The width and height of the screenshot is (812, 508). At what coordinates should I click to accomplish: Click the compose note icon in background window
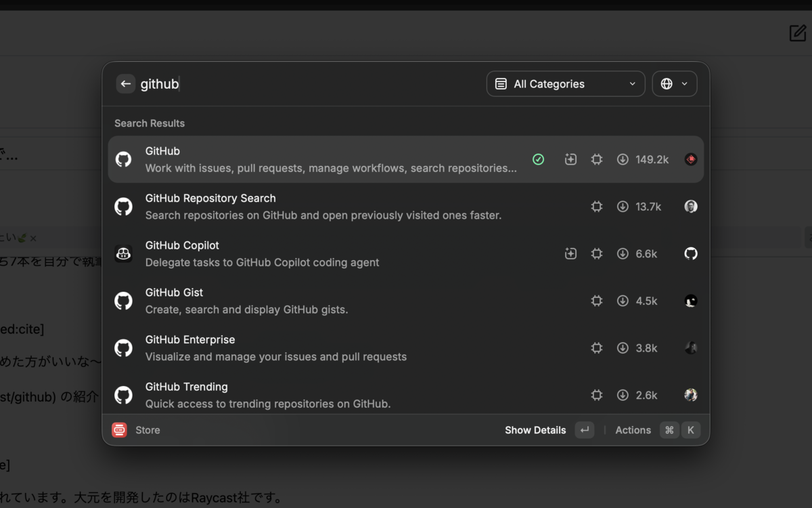798,33
